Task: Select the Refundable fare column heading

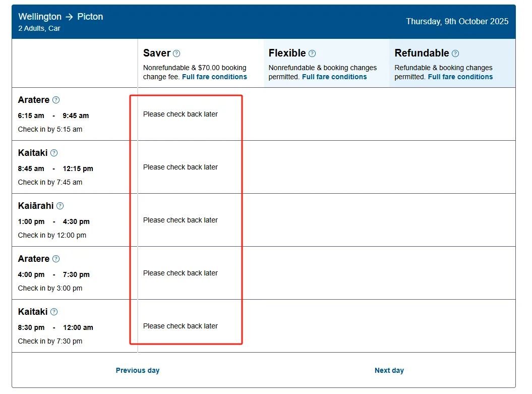Action: 422,53
